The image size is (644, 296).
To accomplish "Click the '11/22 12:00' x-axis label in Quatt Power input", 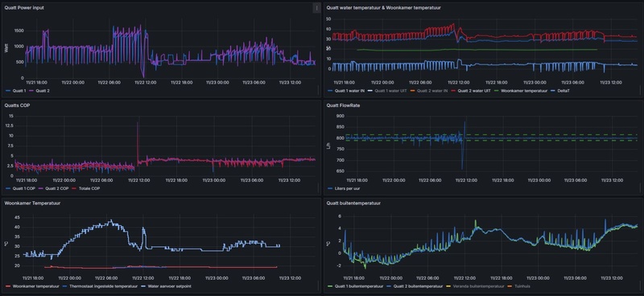I will pyautogui.click(x=145, y=83).
